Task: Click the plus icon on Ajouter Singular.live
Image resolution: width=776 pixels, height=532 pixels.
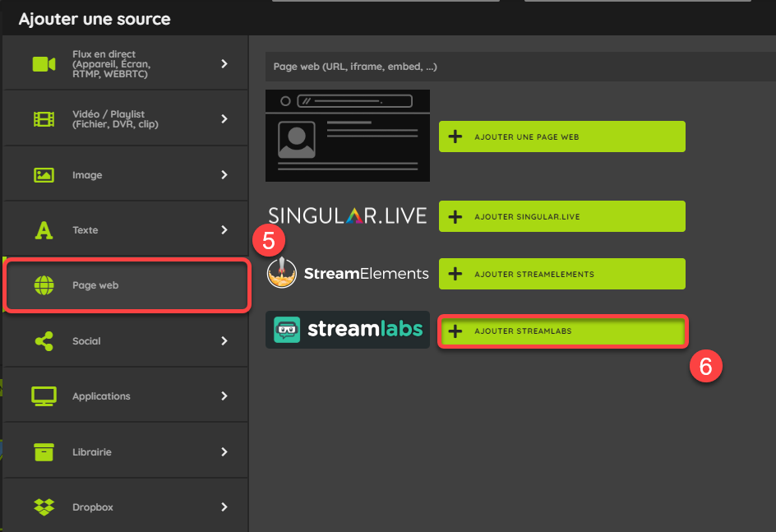Action: coord(455,216)
